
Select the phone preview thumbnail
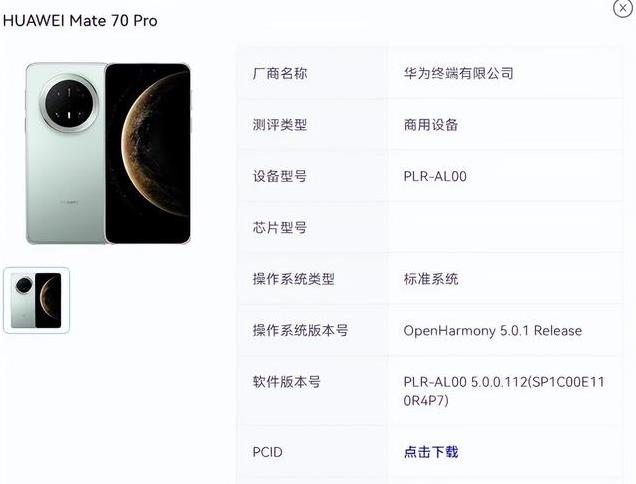coord(37,300)
